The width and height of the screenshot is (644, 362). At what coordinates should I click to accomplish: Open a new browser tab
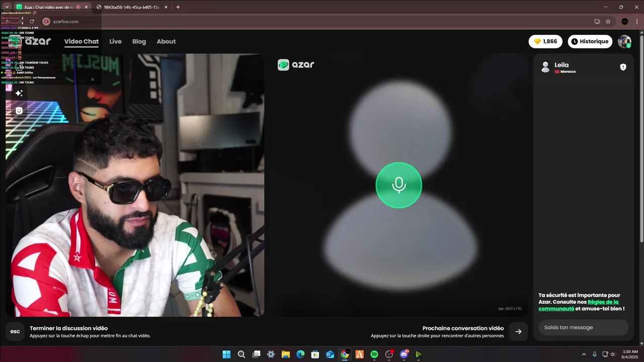[x=178, y=7]
